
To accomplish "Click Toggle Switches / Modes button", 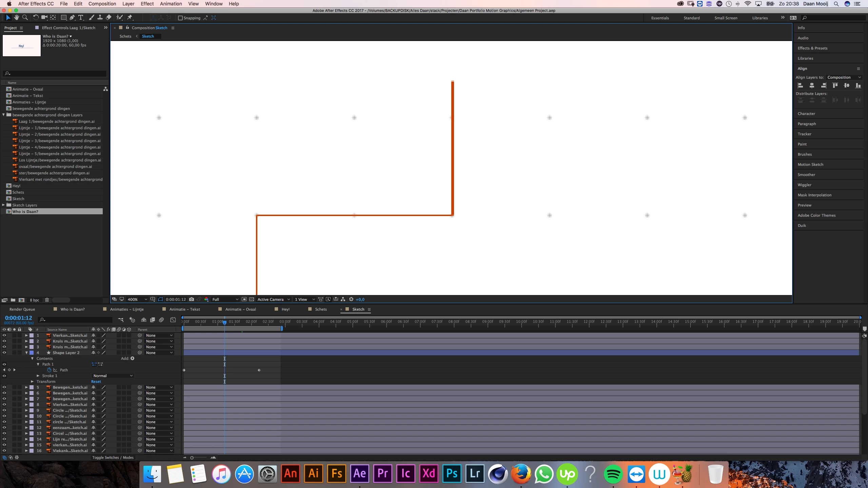I will pyautogui.click(x=113, y=457).
